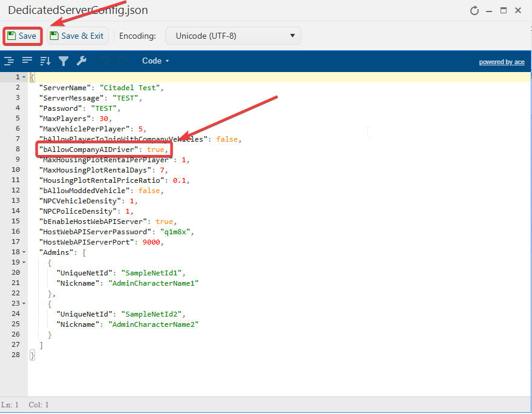Click the format JSON (indent) icon
532x414 pixels.
[9, 61]
